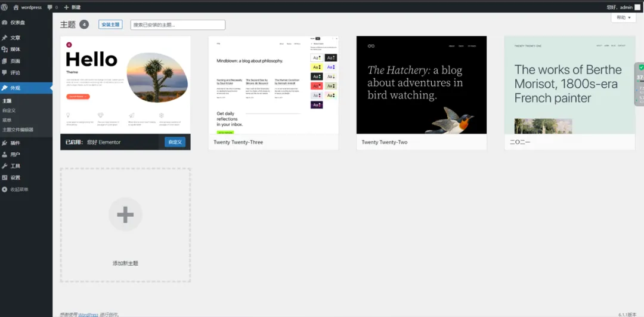
Task: Click the theme count badge 4
Action: point(84,24)
